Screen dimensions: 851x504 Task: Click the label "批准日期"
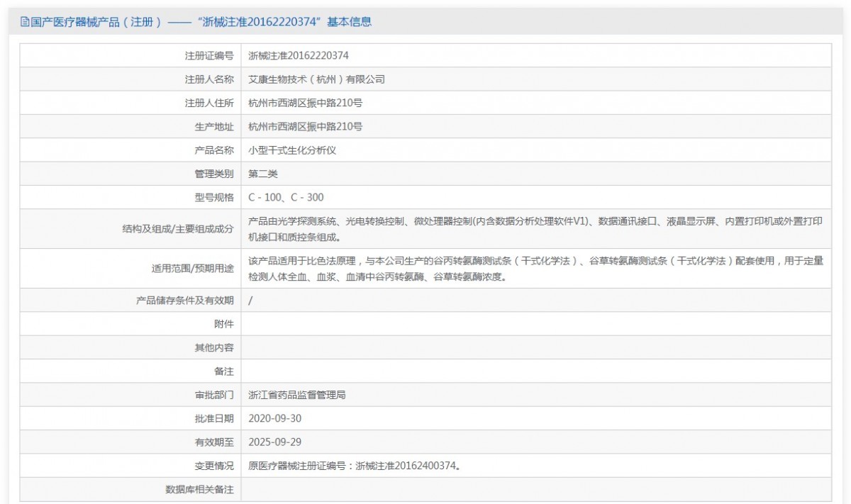[214, 419]
